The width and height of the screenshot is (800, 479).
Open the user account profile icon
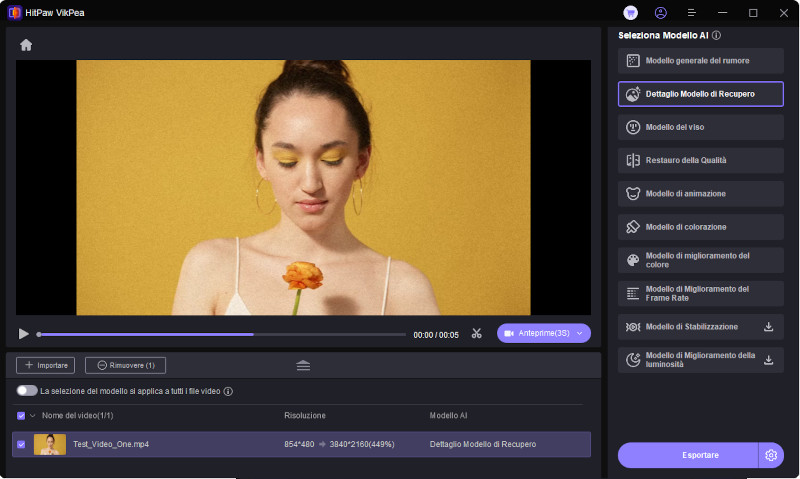coord(660,13)
